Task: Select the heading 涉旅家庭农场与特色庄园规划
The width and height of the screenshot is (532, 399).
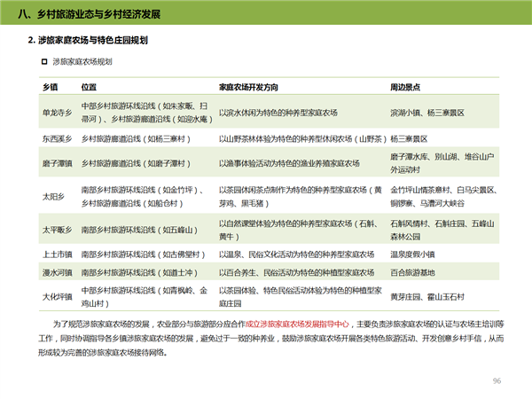Action: coord(88,41)
